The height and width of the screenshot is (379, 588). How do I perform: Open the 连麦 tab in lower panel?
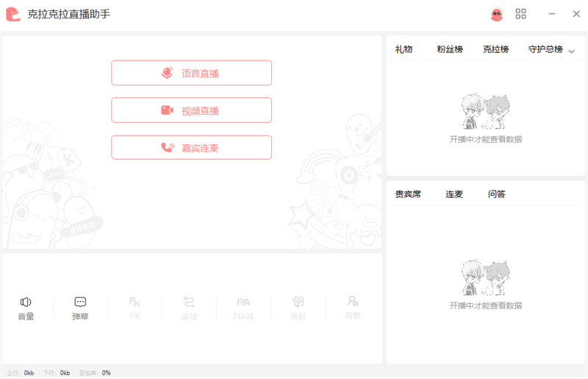tap(454, 194)
